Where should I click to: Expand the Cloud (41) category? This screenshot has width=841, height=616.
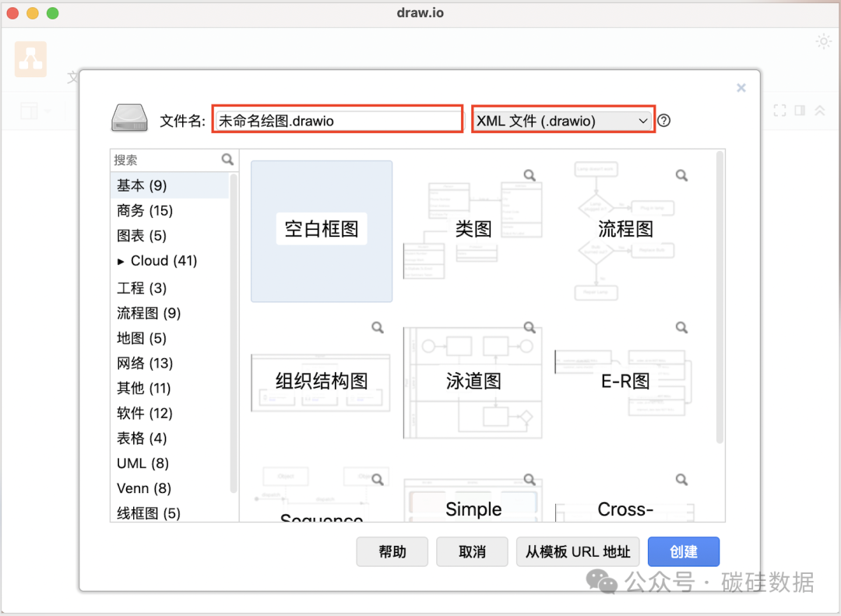121,261
